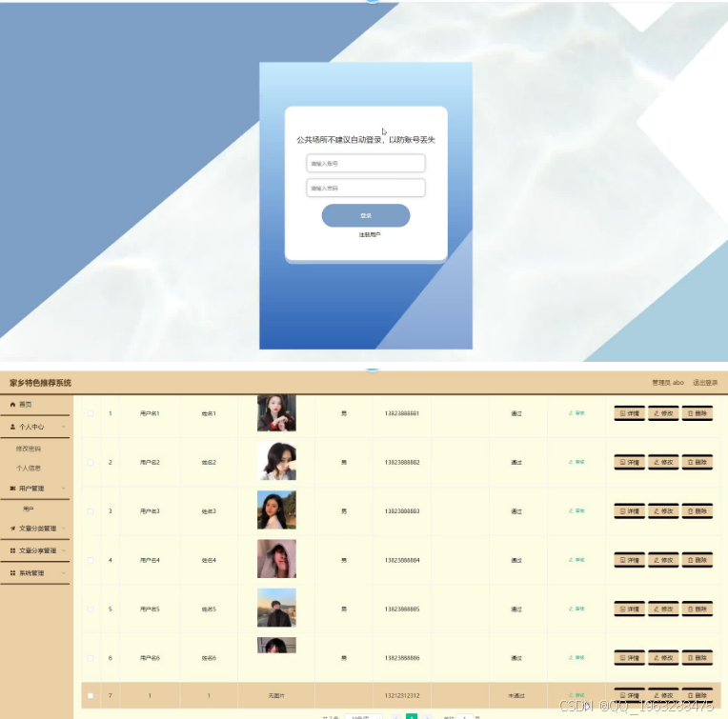Tick the checkbox for row 用户名2
Screen dimensions: 728x719
91,463
